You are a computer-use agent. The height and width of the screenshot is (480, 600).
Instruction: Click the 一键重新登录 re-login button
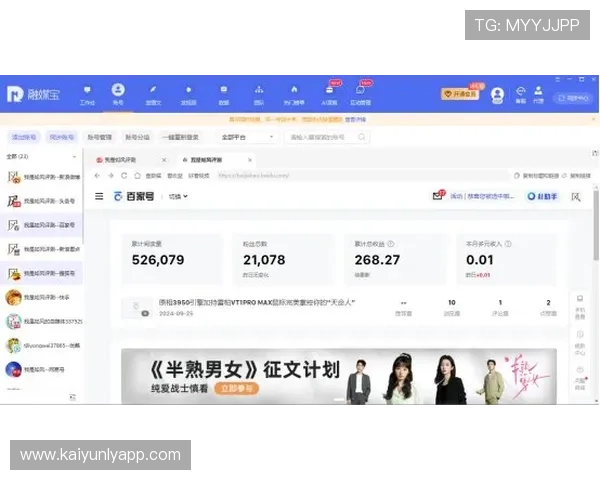180,137
